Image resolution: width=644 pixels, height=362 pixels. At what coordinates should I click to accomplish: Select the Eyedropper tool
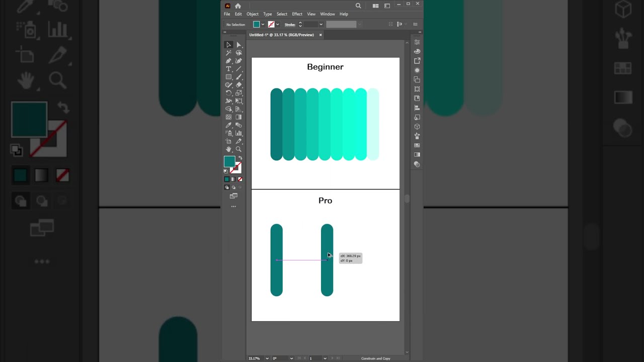point(228,125)
